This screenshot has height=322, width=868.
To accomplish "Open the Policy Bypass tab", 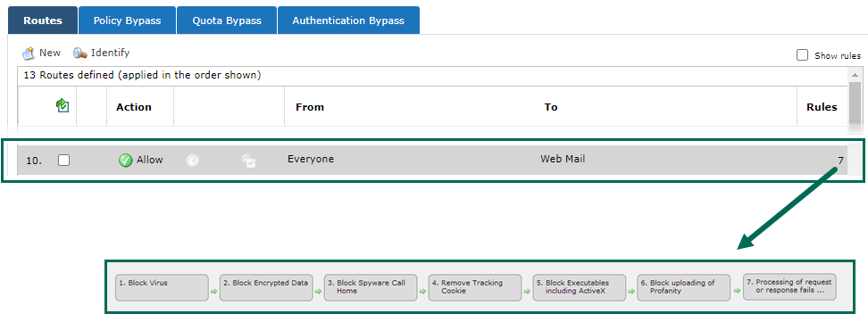I will click(x=128, y=21).
